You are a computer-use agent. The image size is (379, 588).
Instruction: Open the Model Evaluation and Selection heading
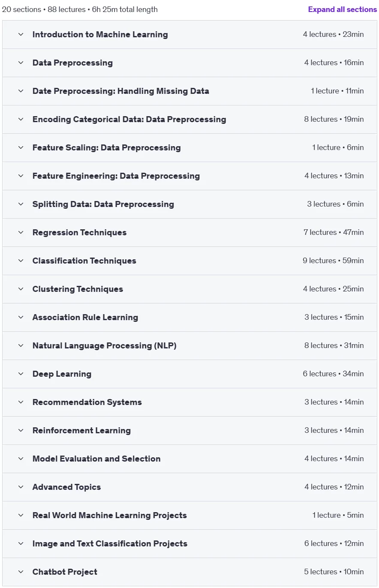[x=96, y=459]
